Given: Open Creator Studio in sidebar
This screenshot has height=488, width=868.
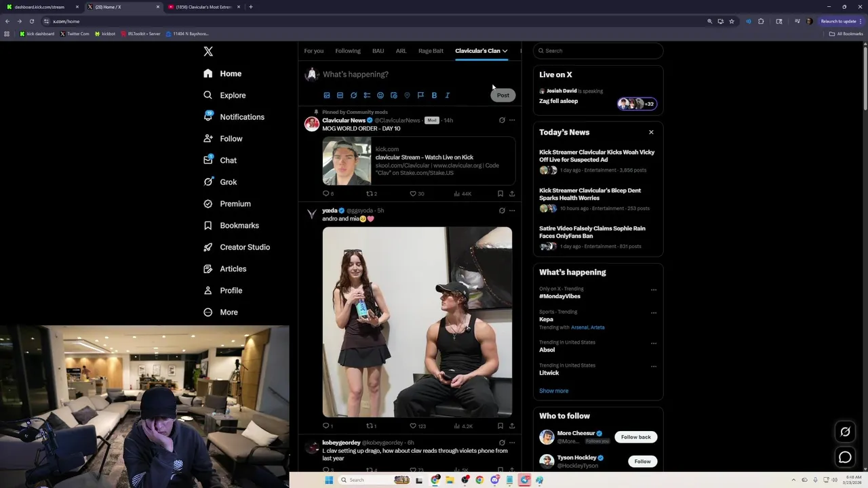Looking at the screenshot, I should click(x=237, y=247).
